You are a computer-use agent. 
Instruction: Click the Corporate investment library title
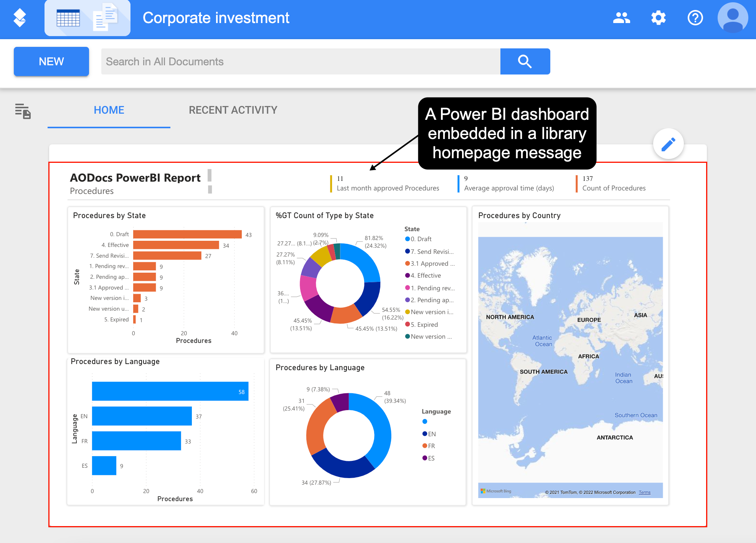coord(216,18)
